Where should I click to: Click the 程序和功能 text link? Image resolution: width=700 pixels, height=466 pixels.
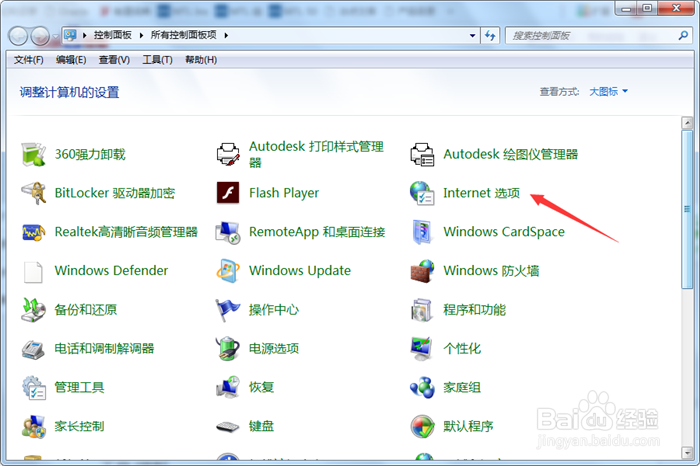(474, 310)
